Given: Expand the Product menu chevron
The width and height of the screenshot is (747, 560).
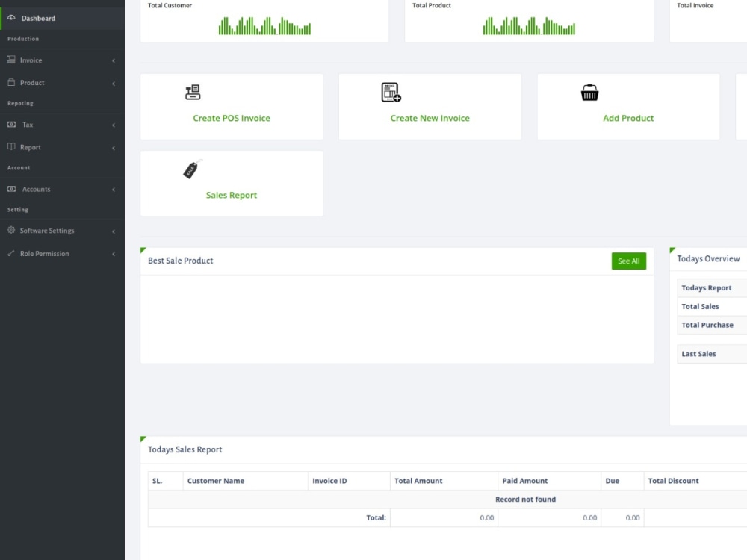Looking at the screenshot, I should [114, 84].
